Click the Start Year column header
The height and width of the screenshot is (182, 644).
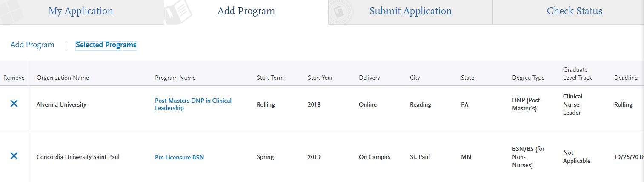pos(320,78)
